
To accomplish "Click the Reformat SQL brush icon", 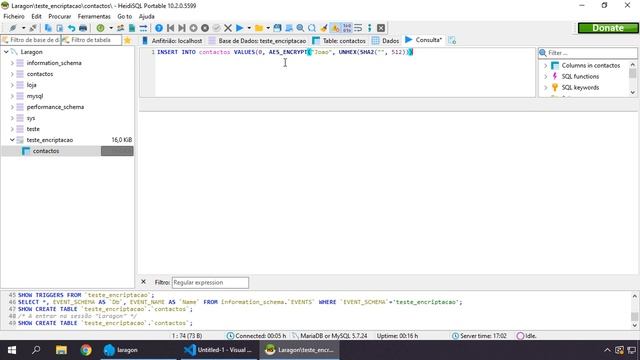I will [324, 28].
